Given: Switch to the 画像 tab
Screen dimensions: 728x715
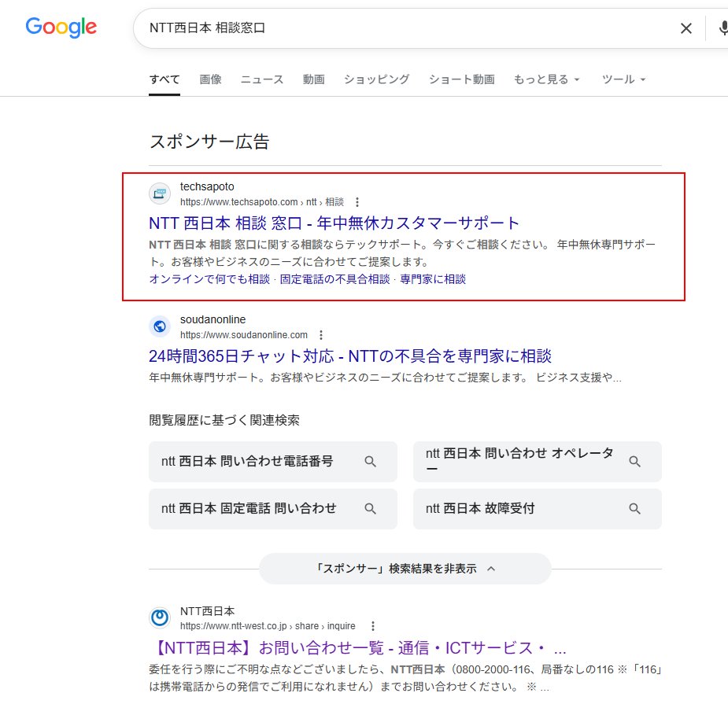Looking at the screenshot, I should coord(210,79).
